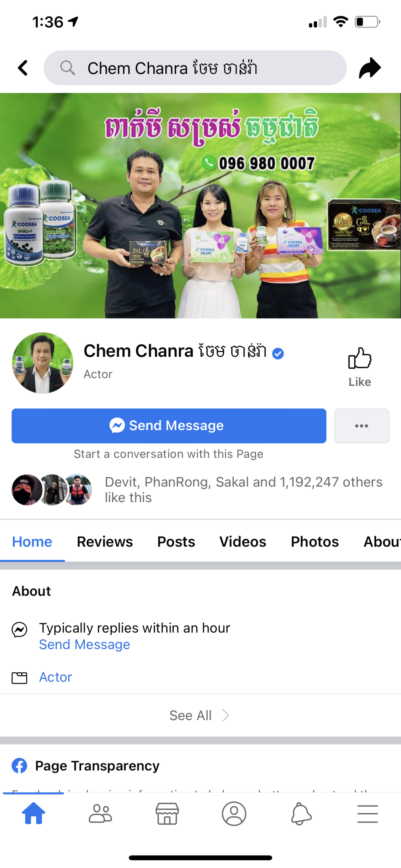Open the hamburger menu icon
Viewport: 401px width, 868px height.
[368, 814]
